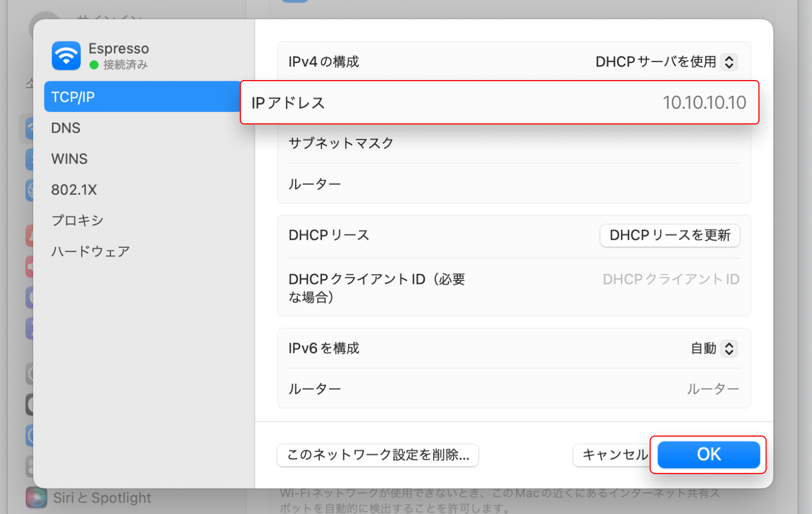Viewport: 812px width, 514px height.
Task: Open the WINS settings pane
Action: (x=69, y=159)
